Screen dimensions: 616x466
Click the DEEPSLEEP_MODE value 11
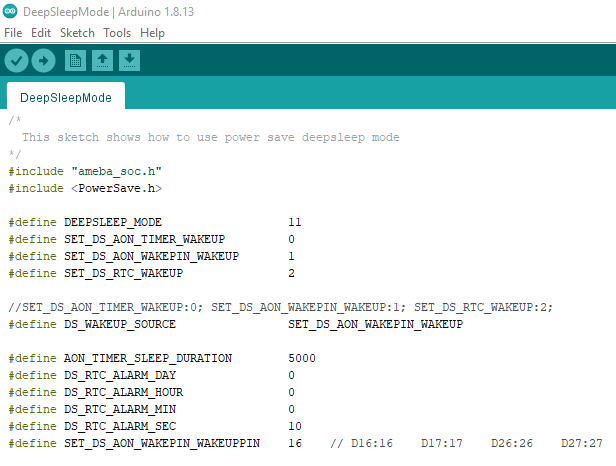295,222
